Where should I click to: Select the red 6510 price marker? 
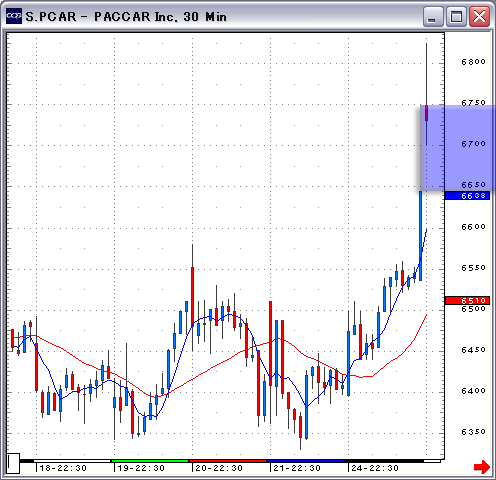468,300
